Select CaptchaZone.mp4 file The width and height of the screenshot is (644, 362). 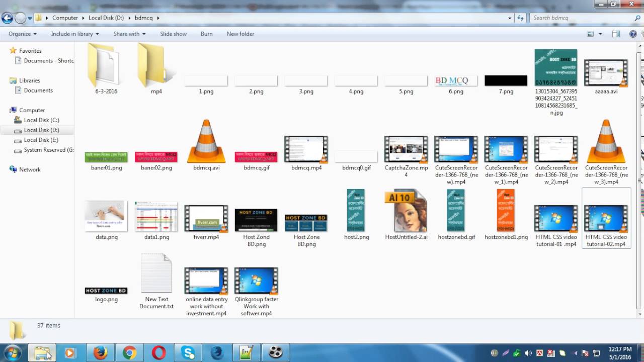pyautogui.click(x=406, y=156)
